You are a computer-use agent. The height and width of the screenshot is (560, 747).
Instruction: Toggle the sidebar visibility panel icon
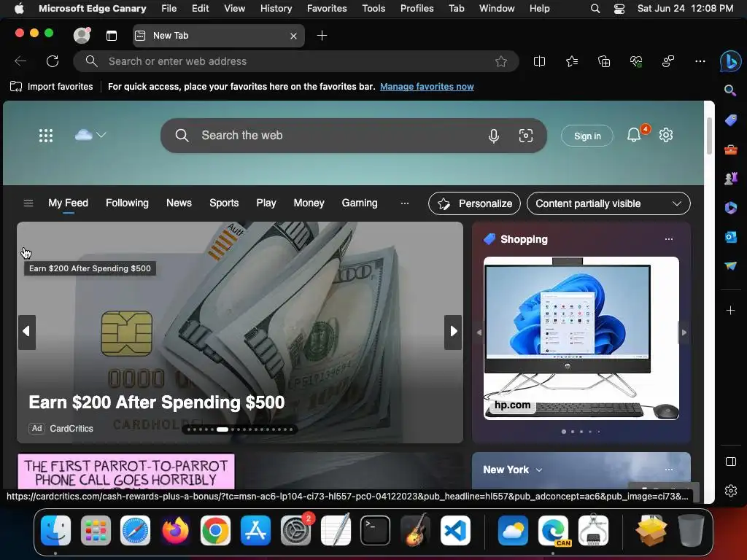(x=730, y=462)
